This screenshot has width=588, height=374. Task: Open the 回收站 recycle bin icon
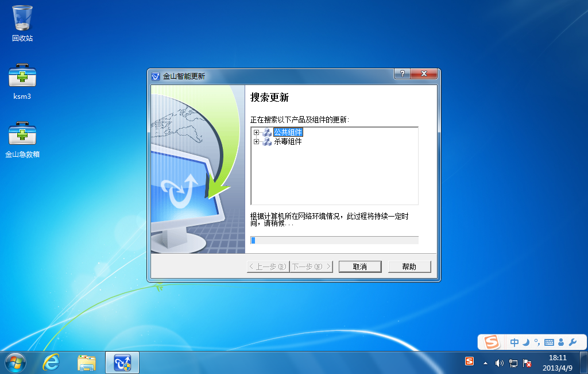point(22,23)
